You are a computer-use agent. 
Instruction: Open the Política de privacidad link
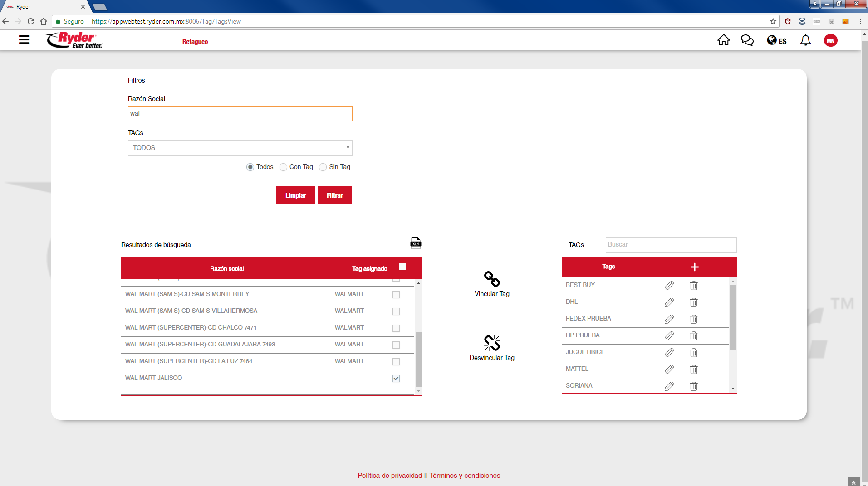[390, 476]
